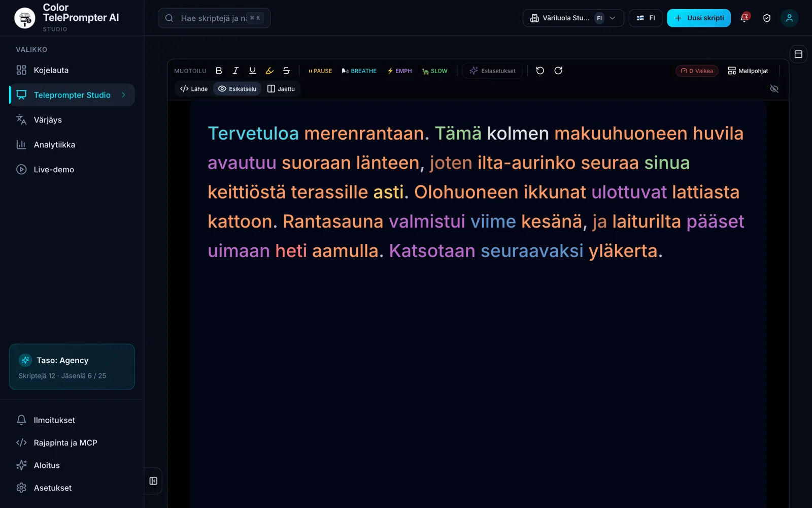Insert a SLOW cue

[435, 71]
